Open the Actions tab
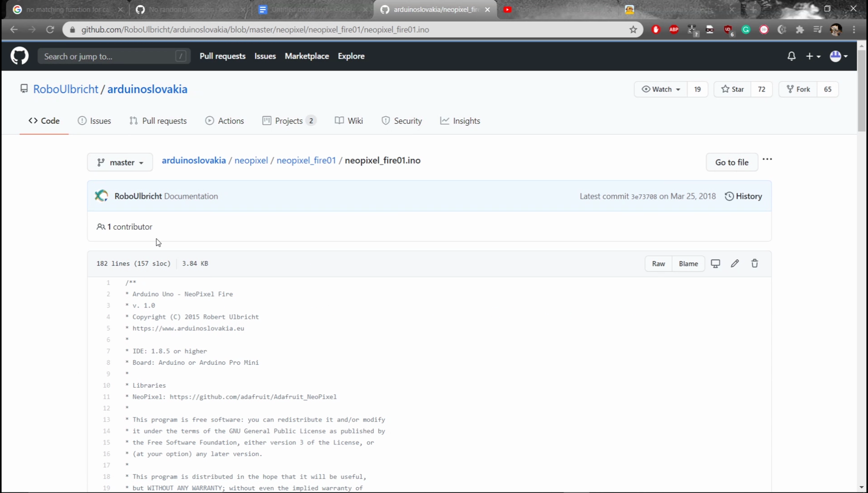868x493 pixels. pos(224,121)
